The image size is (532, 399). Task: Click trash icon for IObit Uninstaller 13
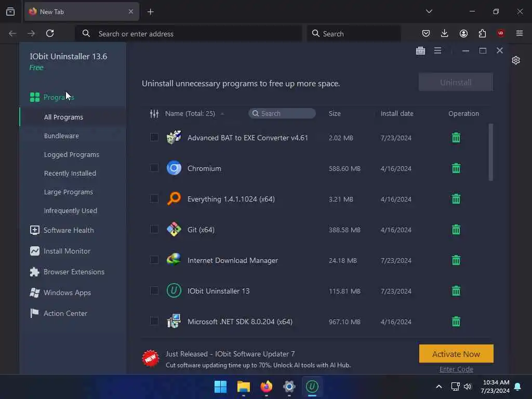456,291
